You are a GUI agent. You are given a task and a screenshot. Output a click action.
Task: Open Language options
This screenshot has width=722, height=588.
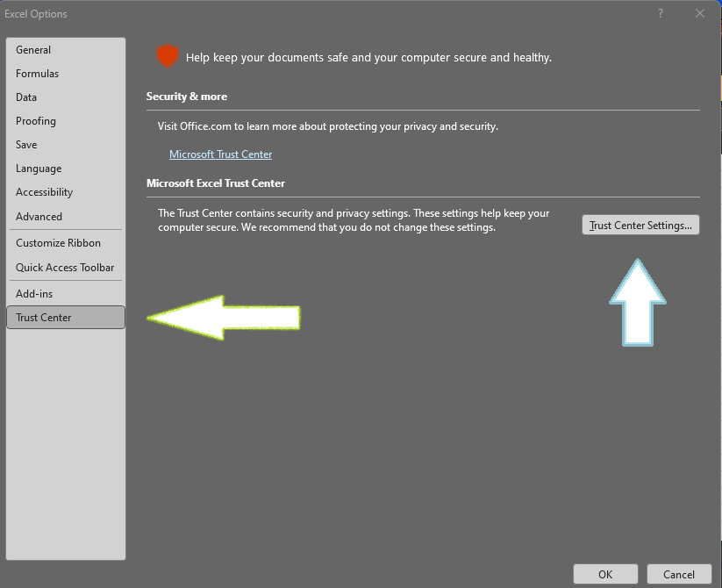[66, 169]
